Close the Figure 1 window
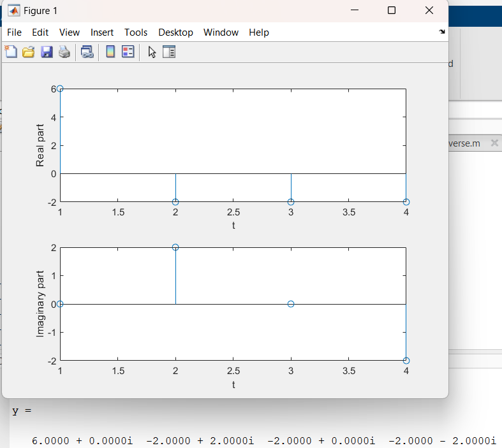The height and width of the screenshot is (448, 502). [429, 10]
